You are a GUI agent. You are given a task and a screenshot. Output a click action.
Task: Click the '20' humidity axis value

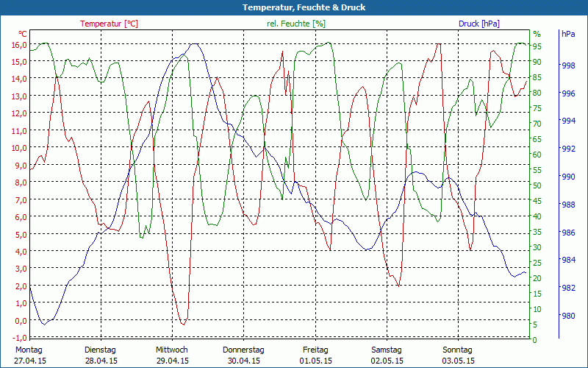click(537, 278)
